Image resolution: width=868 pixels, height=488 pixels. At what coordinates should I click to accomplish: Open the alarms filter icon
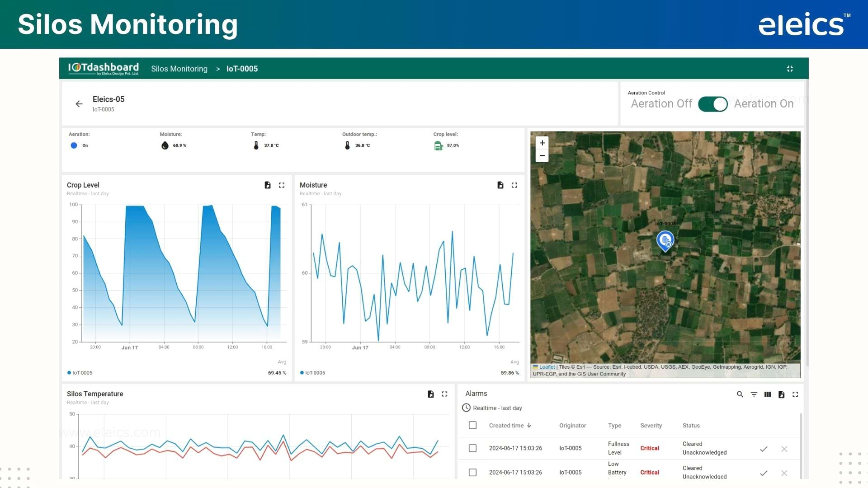click(754, 394)
